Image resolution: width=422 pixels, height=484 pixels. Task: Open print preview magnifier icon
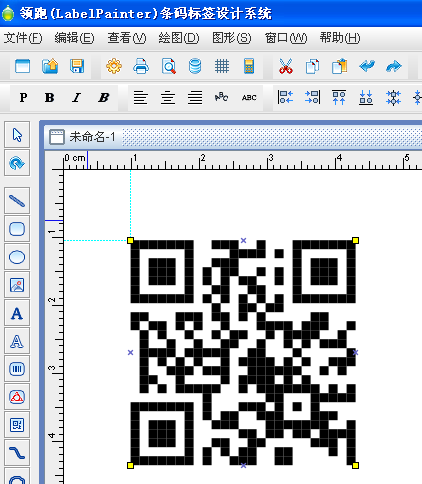[168, 66]
